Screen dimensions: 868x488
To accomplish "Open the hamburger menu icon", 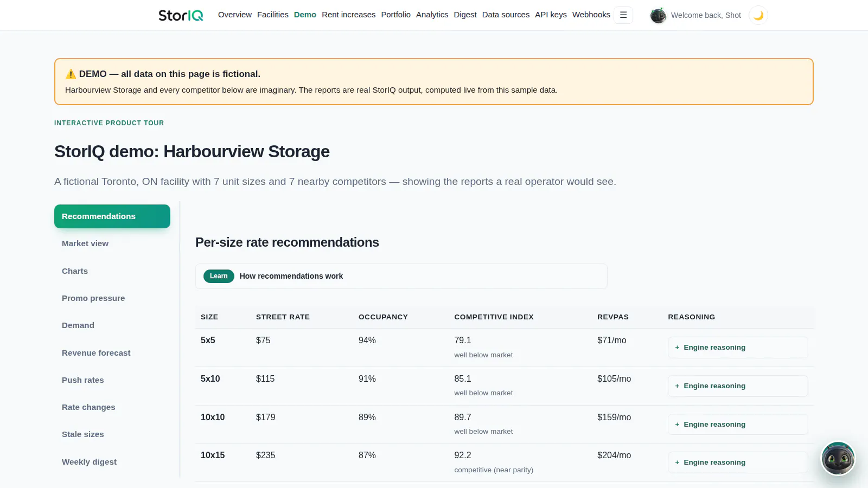I will click(x=623, y=15).
